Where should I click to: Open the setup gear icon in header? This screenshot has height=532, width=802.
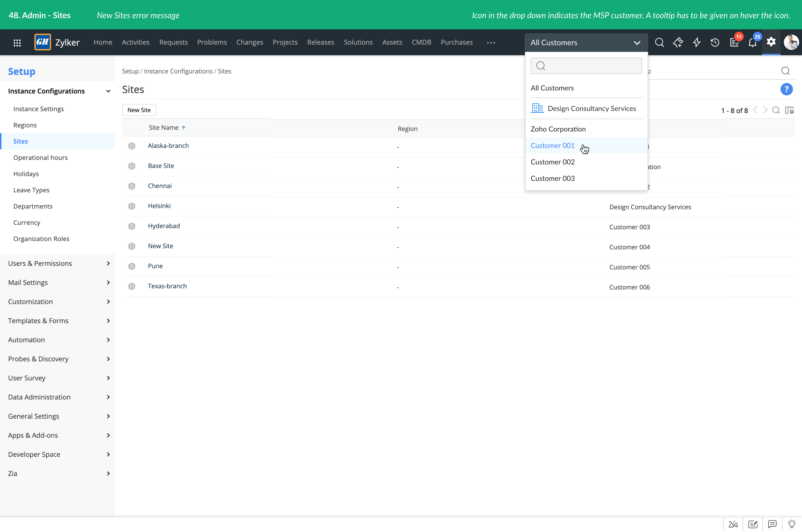coord(771,42)
